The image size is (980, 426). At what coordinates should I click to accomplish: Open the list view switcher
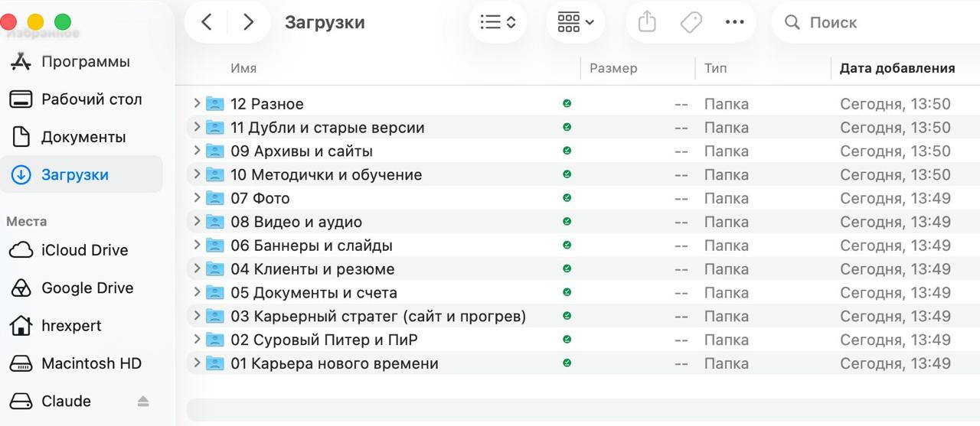coord(498,22)
